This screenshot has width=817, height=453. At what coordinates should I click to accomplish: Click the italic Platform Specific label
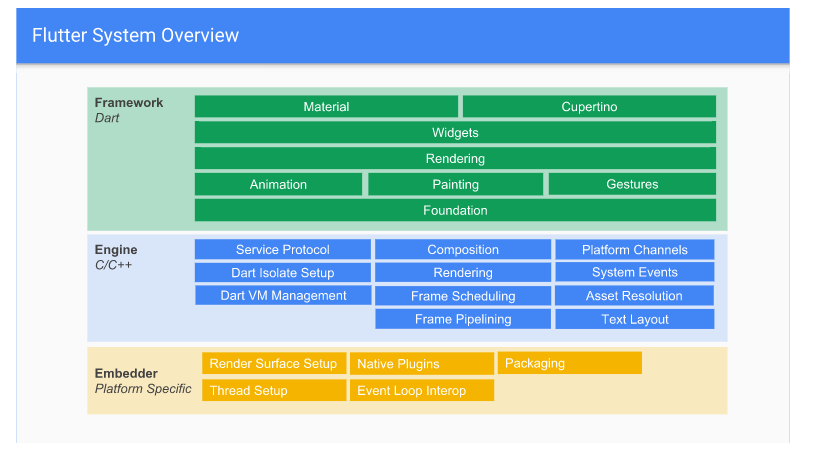(143, 389)
